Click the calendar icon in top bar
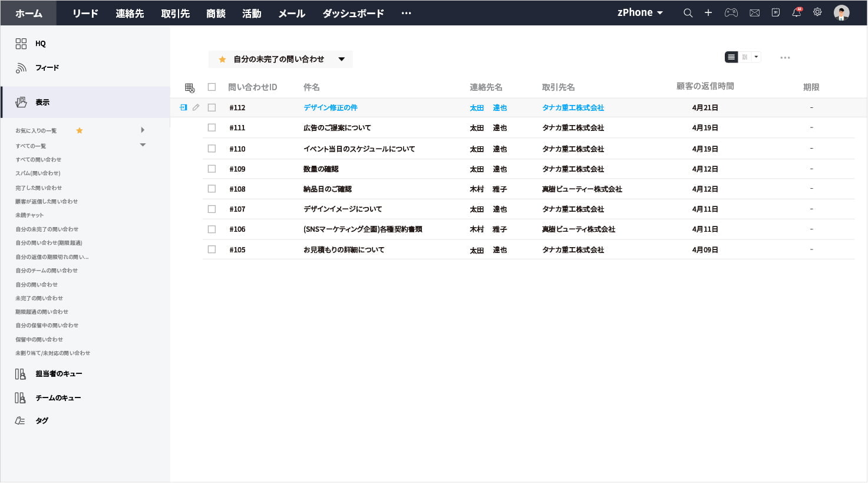The height and width of the screenshot is (483, 868). point(775,13)
